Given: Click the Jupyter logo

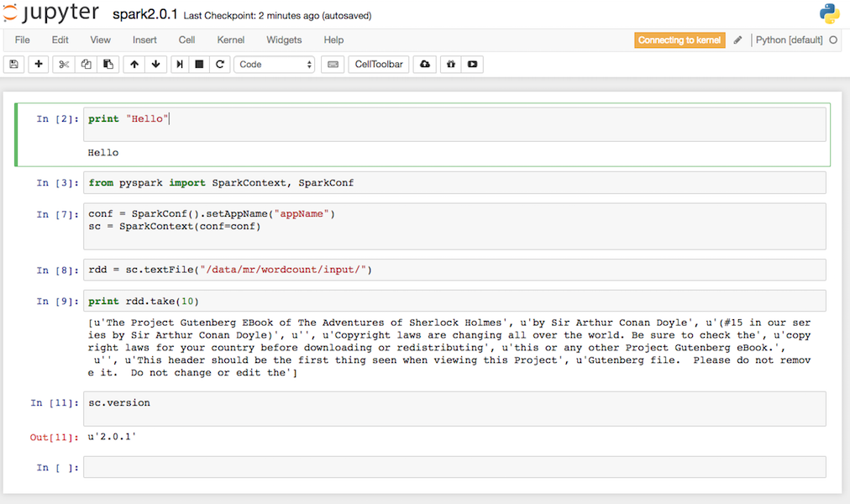Looking at the screenshot, I should tap(50, 13).
